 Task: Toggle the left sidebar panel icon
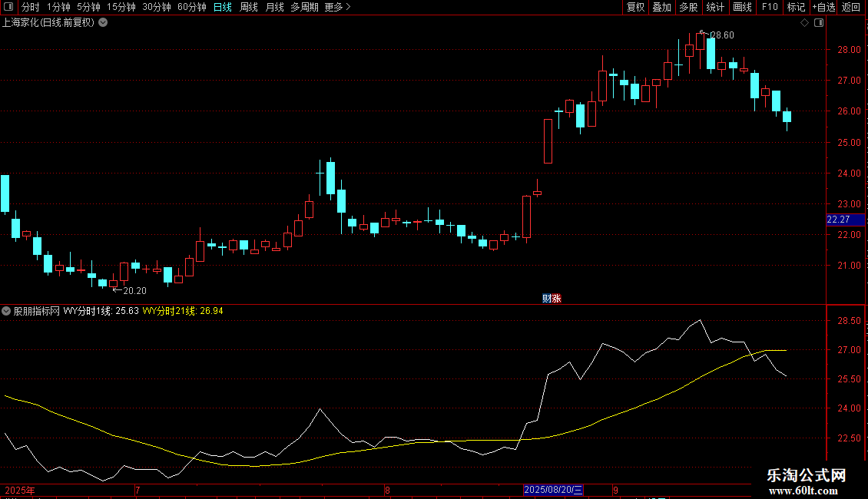[x=8, y=7]
